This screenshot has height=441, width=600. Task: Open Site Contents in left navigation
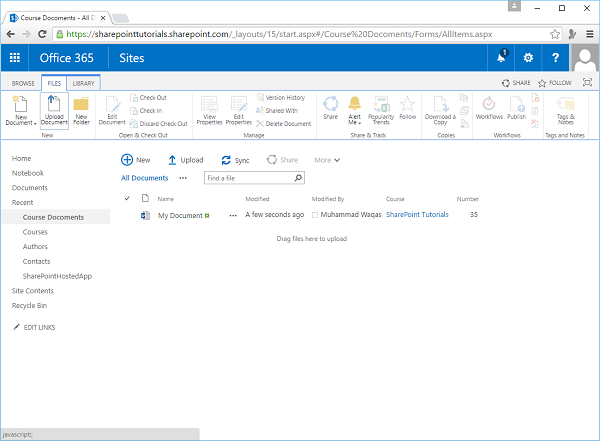click(x=34, y=290)
